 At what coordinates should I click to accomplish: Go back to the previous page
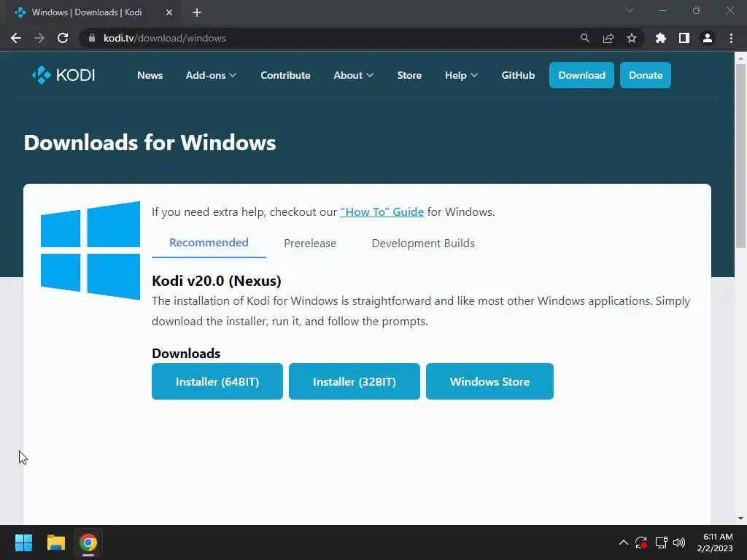coord(16,38)
